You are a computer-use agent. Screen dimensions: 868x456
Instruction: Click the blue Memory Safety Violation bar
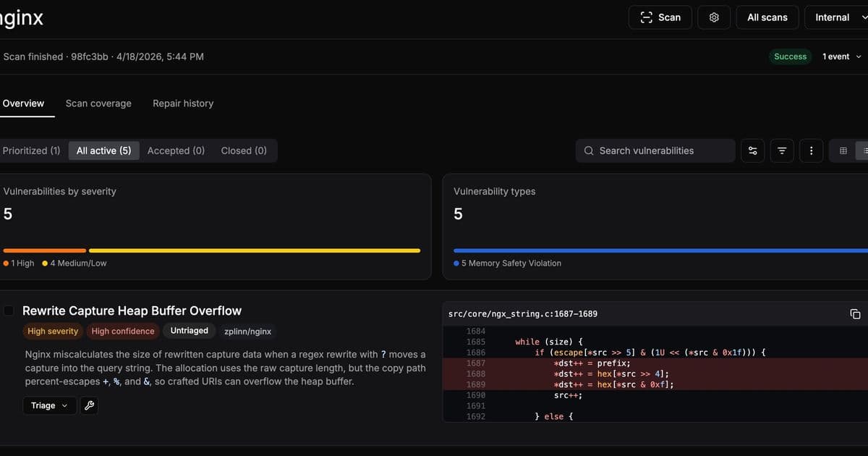[660, 250]
